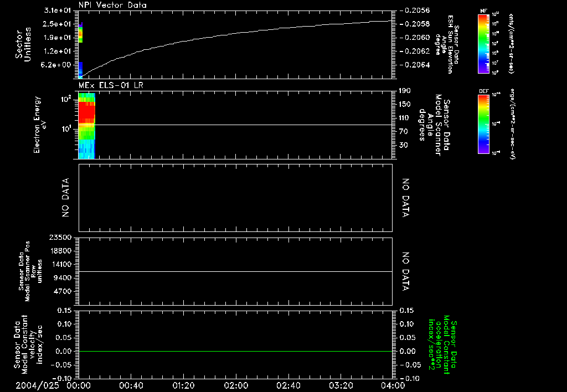
Task: Click the NPI Vector Data plot title
Action: coord(112,5)
